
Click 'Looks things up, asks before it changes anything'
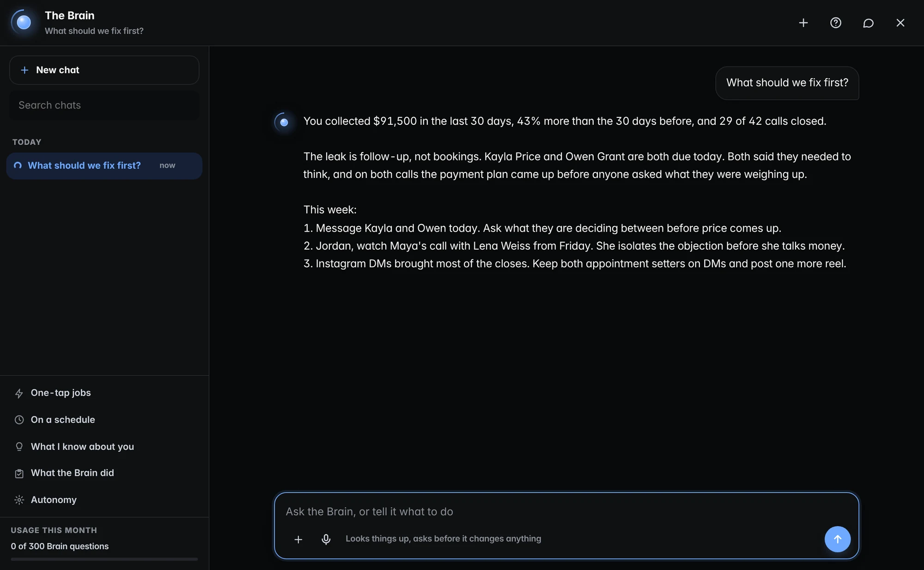443,539
